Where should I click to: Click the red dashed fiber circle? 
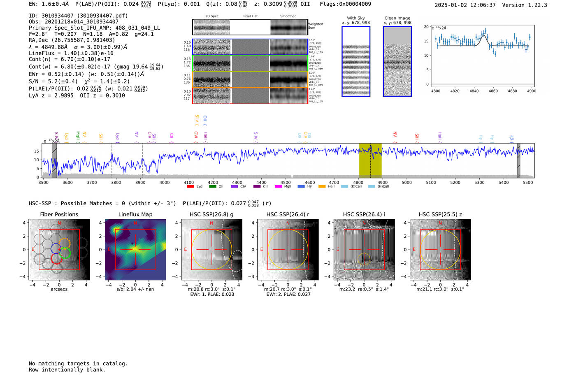57,259
